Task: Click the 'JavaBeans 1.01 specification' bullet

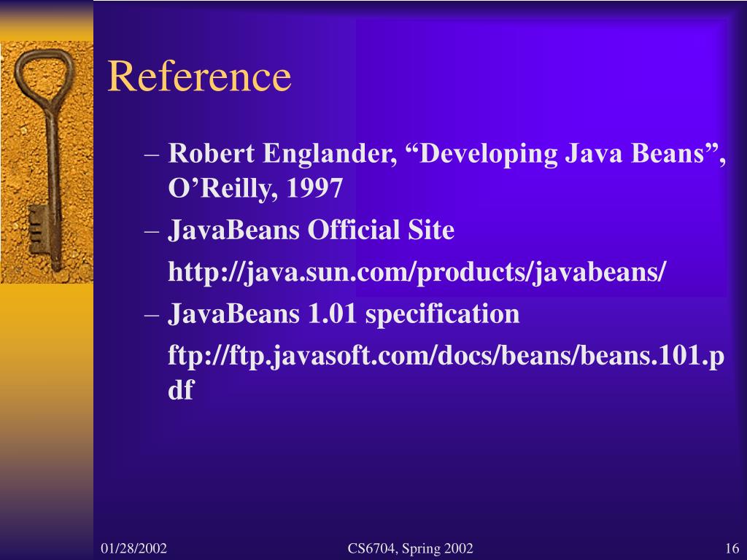Action: point(344,314)
